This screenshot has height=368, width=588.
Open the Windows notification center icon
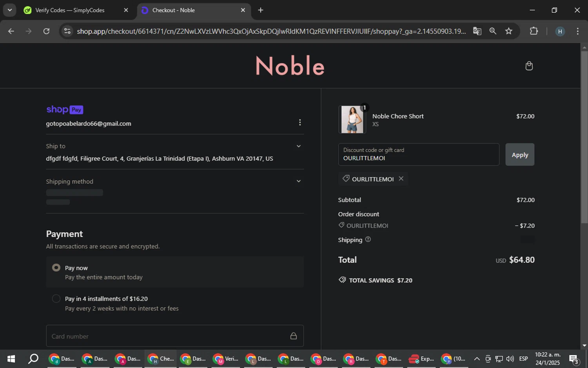574,359
